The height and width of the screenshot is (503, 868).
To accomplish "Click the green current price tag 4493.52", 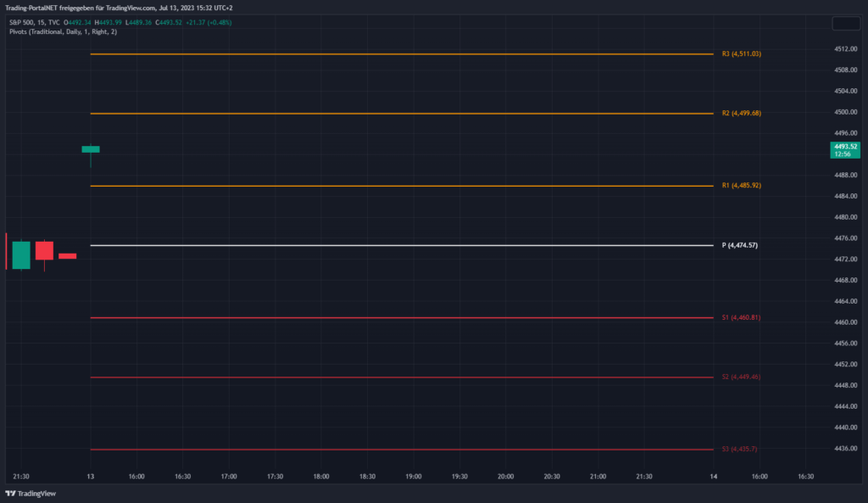I will click(845, 150).
